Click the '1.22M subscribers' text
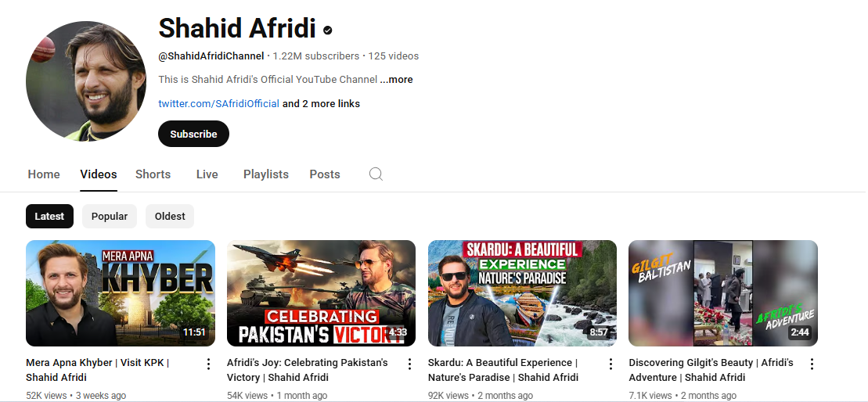This screenshot has width=868, height=402. pyautogui.click(x=316, y=56)
